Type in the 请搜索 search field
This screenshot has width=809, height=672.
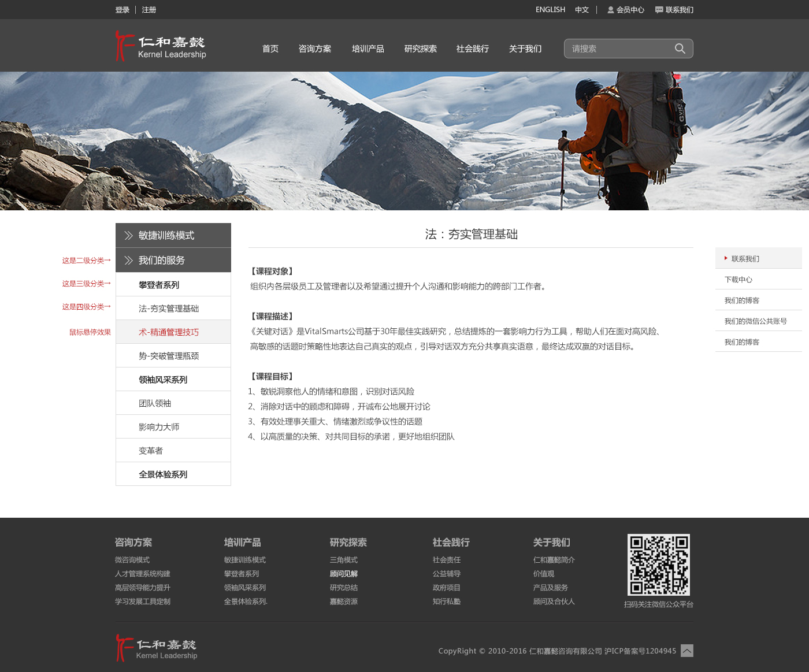click(x=618, y=49)
